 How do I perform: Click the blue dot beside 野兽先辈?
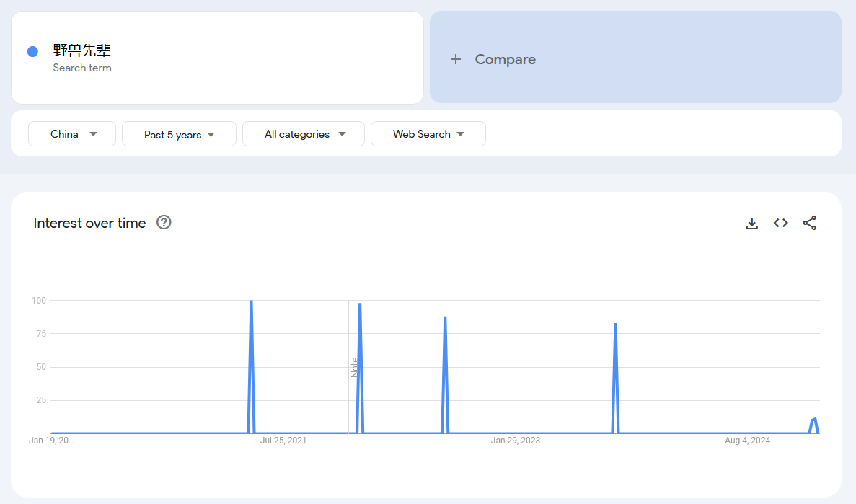[x=32, y=51]
